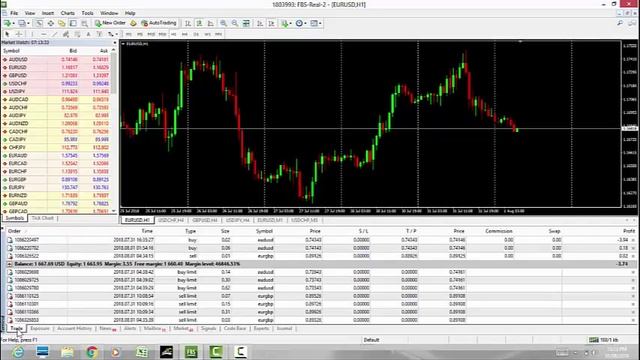This screenshot has height=360, width=640.
Task: Click the search magnifier icon
Action: (620, 23)
